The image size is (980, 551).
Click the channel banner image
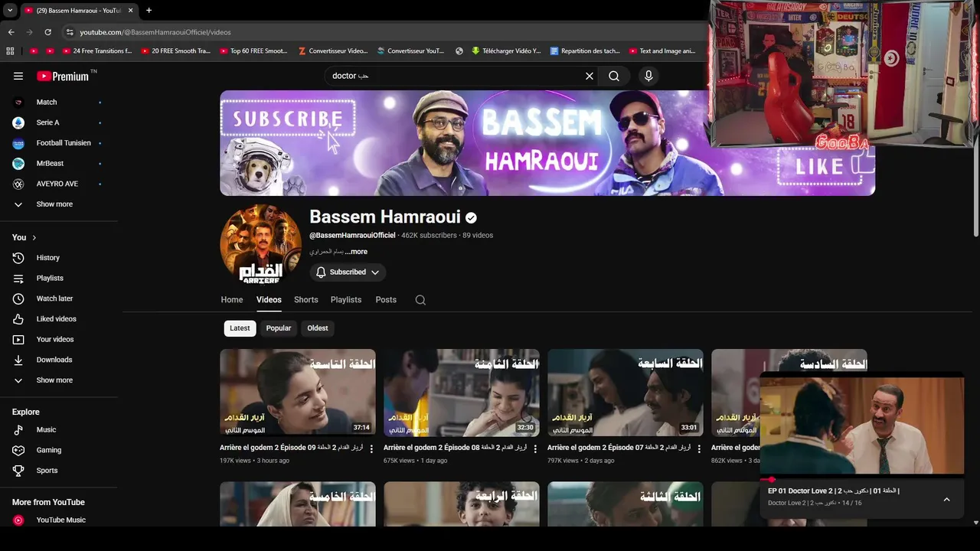point(547,143)
